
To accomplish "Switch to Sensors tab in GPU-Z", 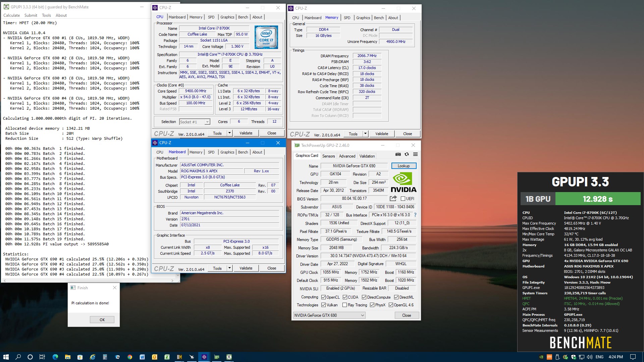I will (x=328, y=156).
